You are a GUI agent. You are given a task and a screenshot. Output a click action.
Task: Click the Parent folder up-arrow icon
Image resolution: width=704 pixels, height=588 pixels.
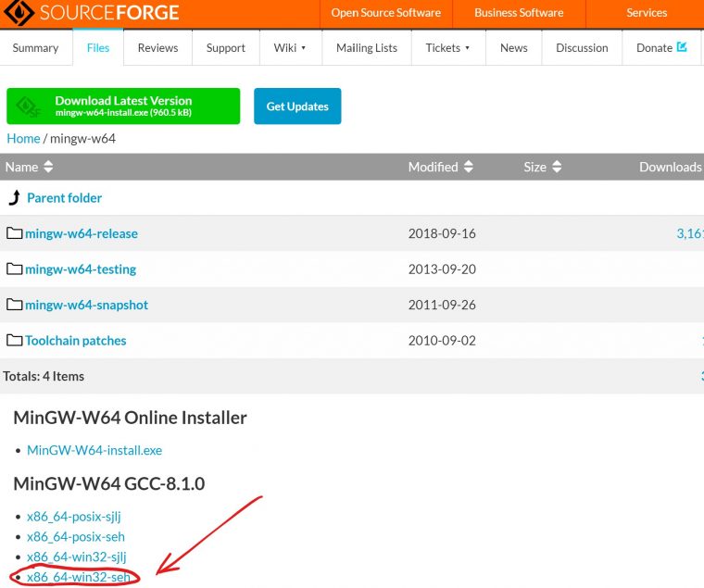[x=14, y=197]
